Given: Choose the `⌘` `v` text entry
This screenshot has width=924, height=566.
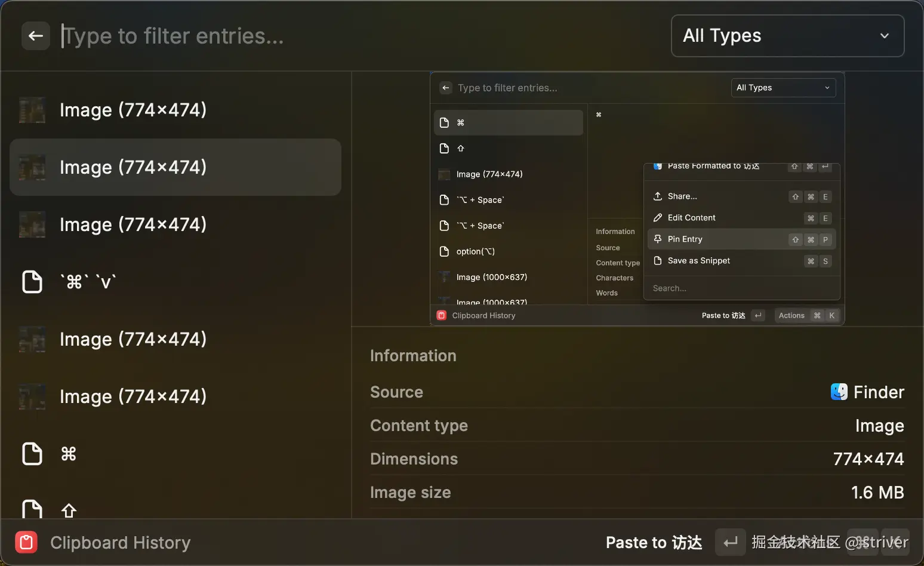Looking at the screenshot, I should point(175,282).
